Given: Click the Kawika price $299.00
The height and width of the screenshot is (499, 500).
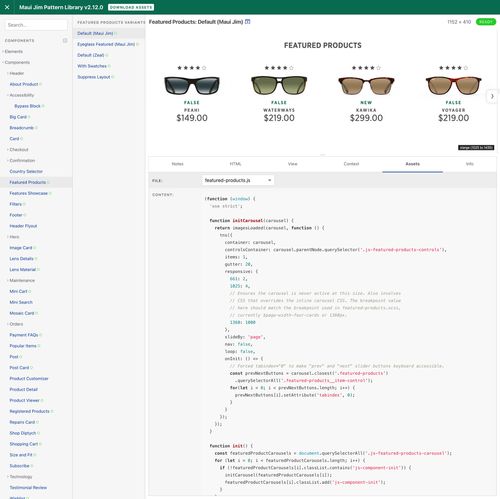Looking at the screenshot, I should tap(366, 118).
